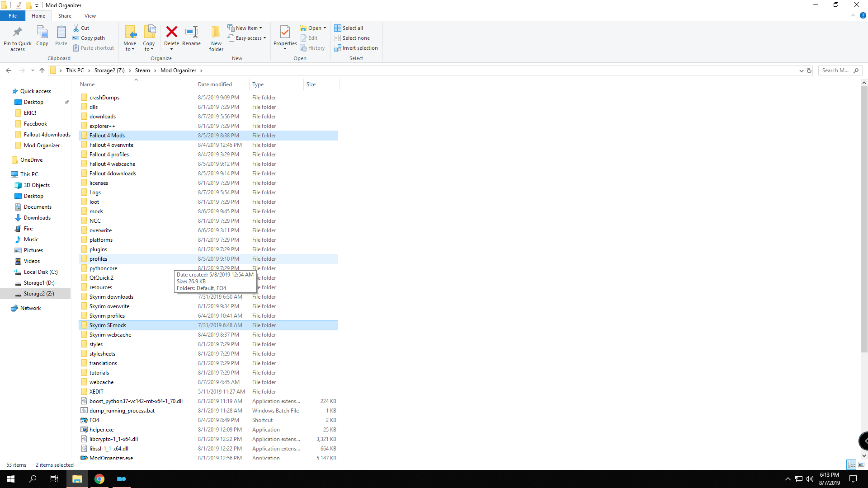The height and width of the screenshot is (488, 868).
Task: Open Windows Start menu
Action: pyautogui.click(x=11, y=479)
